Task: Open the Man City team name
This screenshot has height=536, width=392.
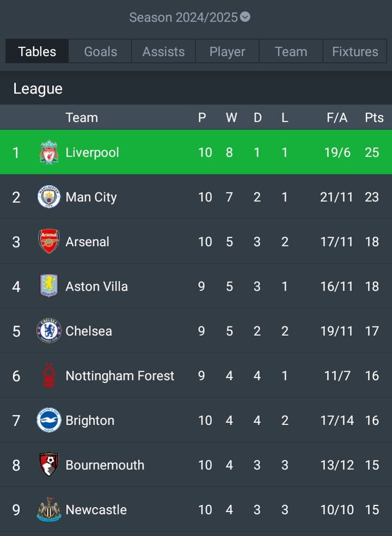Action: (x=91, y=197)
